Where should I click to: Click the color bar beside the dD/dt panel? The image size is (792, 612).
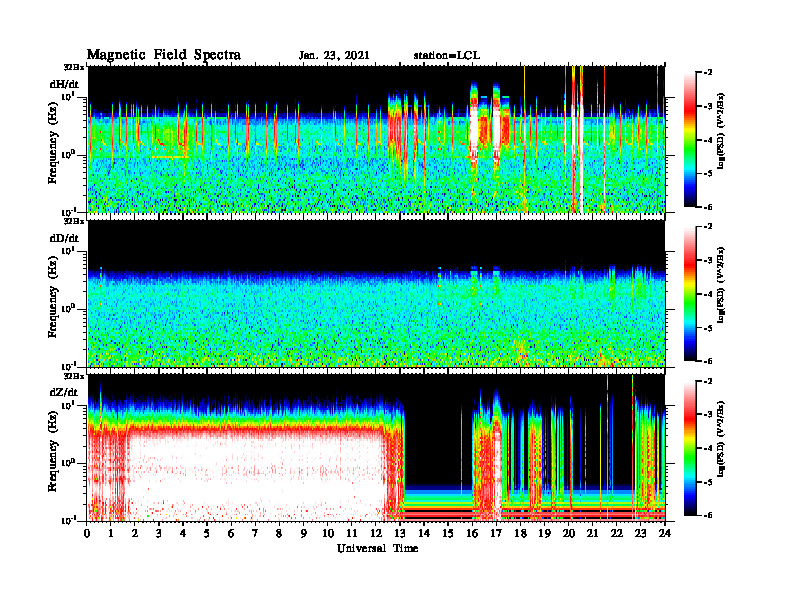690,294
